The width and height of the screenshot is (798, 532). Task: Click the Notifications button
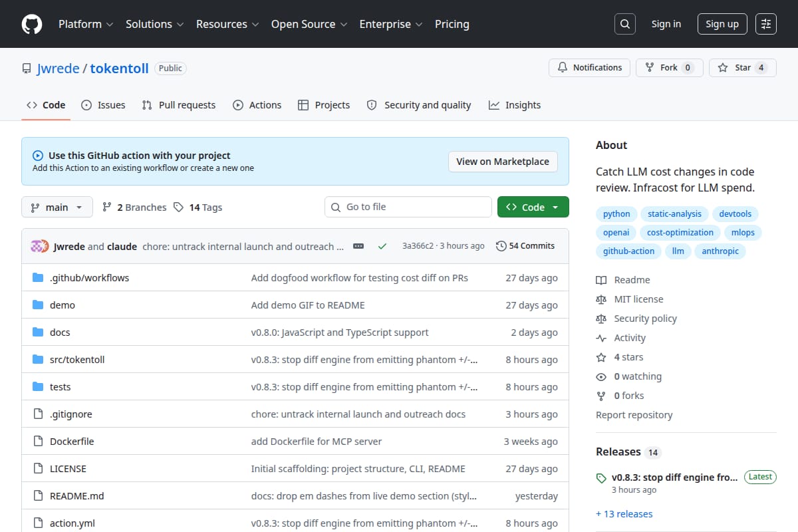click(589, 68)
